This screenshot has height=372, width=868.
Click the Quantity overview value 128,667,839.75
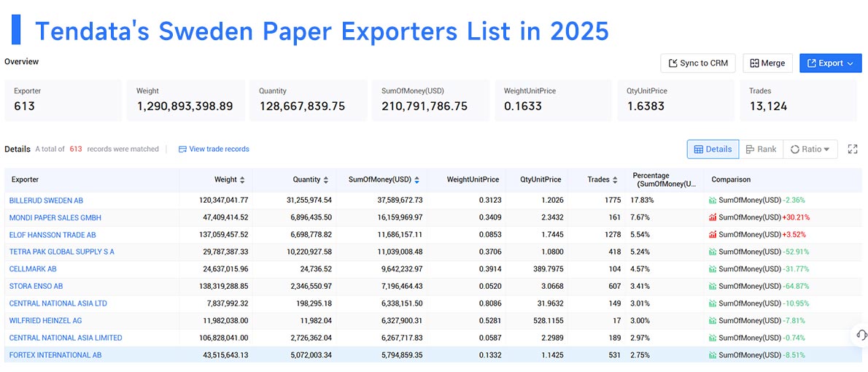point(302,106)
